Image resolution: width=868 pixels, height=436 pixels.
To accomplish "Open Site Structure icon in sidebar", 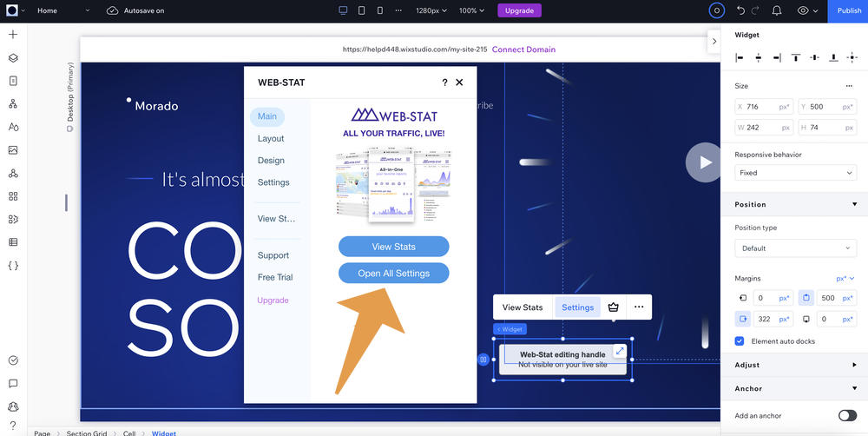I will click(13, 104).
